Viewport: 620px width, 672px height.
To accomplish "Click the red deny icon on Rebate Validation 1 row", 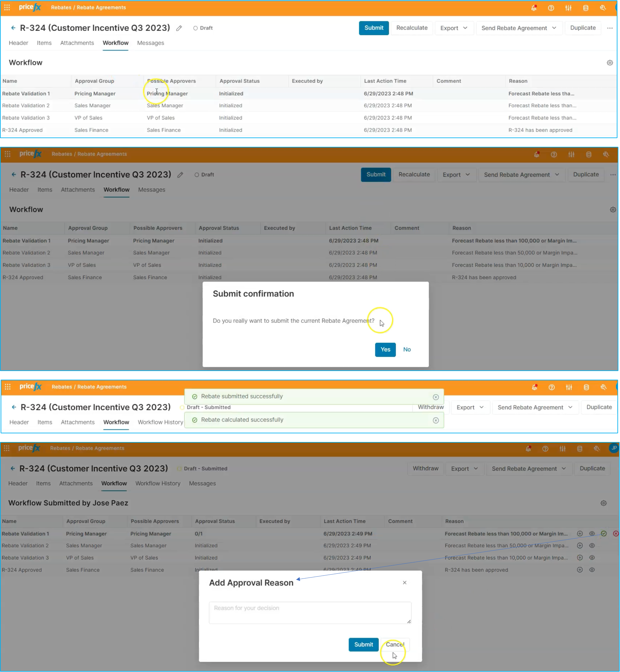I will point(616,534).
